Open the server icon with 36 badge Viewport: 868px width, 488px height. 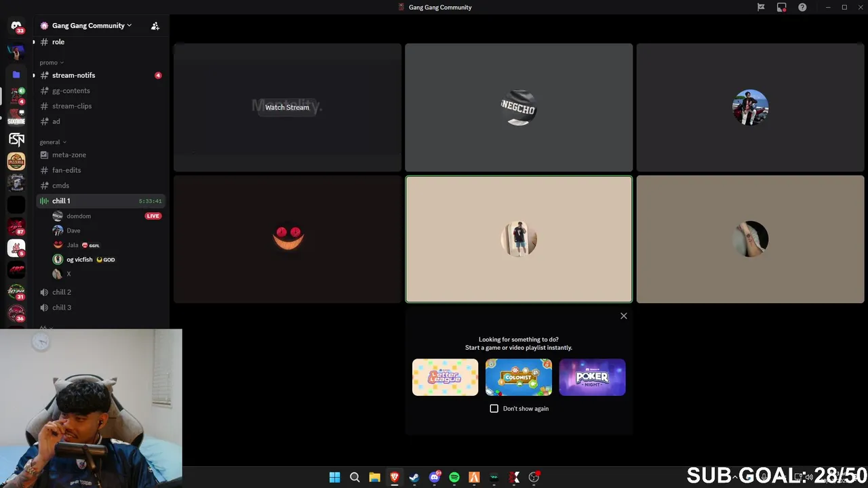click(16, 313)
